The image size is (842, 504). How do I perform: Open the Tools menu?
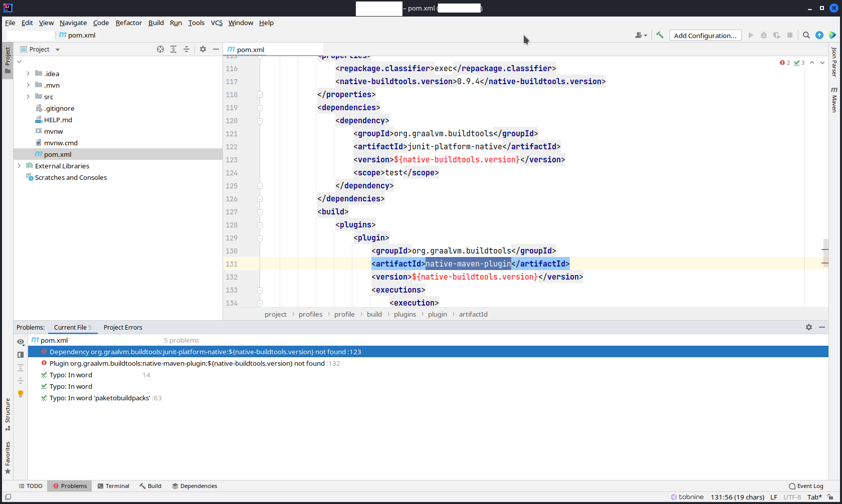pyautogui.click(x=196, y=23)
